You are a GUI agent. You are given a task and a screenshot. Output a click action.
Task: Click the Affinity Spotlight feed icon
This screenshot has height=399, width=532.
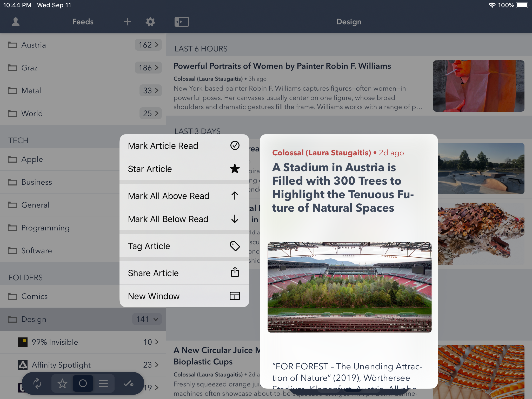[23, 365]
